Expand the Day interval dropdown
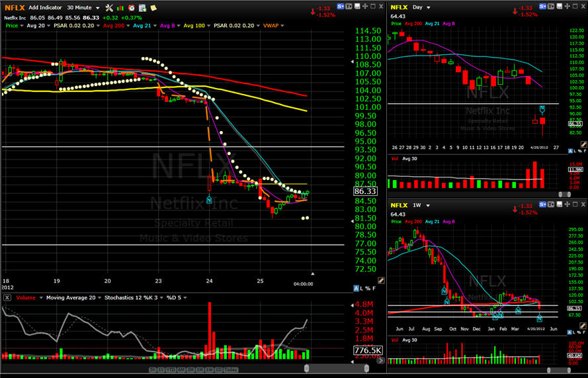Screen dimensions: 588x378 click(x=421, y=7)
